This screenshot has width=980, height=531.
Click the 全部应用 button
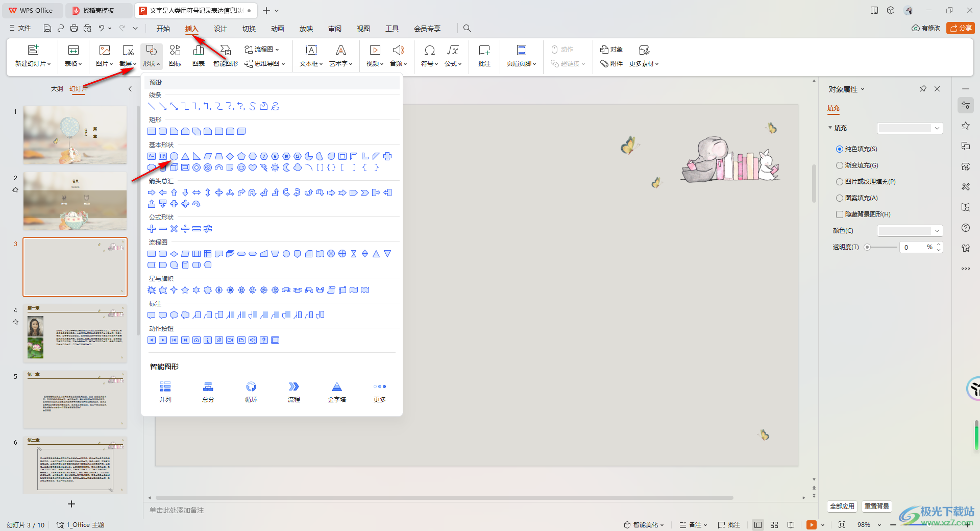(x=842, y=506)
